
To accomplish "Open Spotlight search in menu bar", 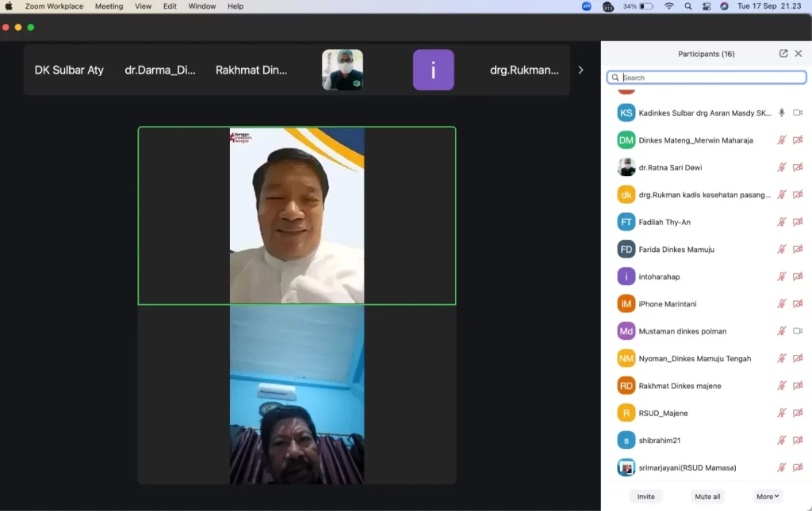I will (688, 6).
